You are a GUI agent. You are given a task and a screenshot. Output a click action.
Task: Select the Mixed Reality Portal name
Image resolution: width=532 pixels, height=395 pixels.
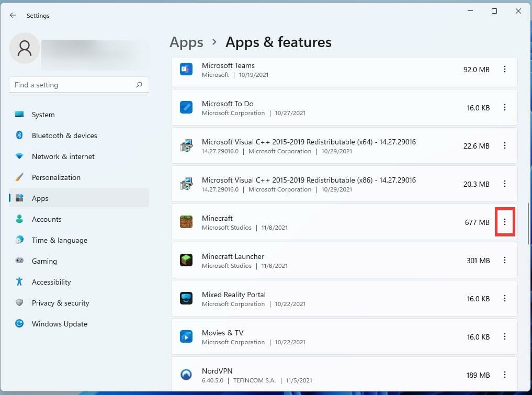[233, 295]
